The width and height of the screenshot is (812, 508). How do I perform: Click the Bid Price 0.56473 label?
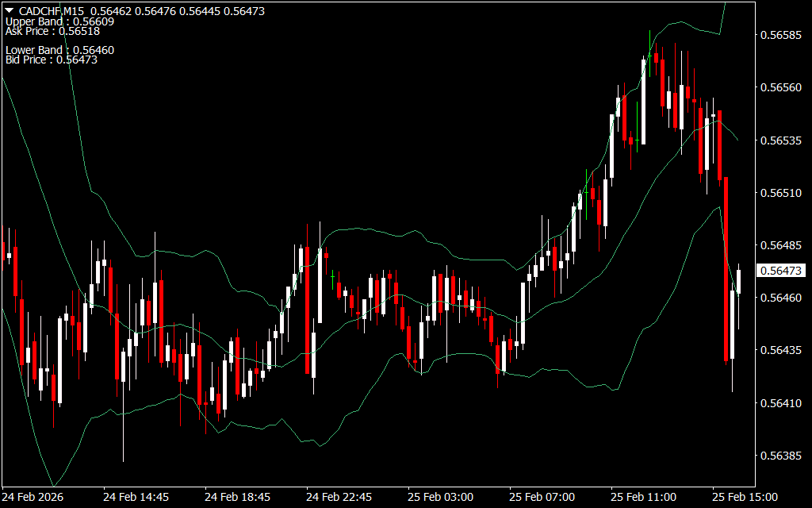point(51,60)
